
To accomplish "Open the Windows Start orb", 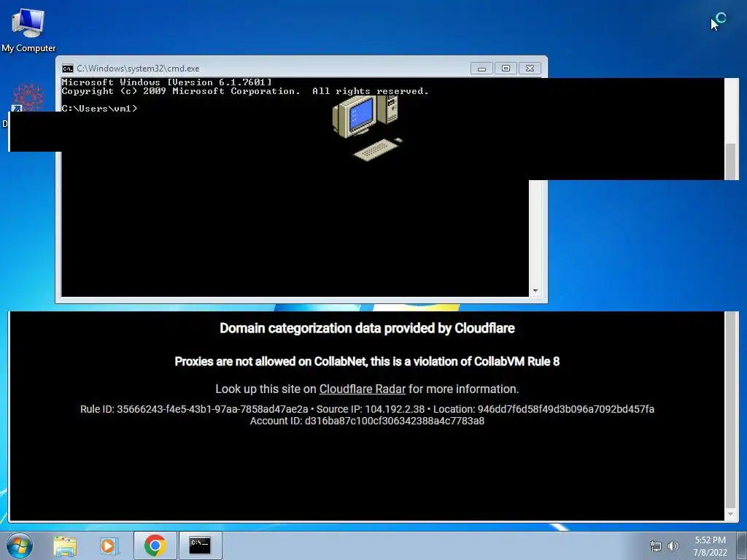I will [20, 545].
